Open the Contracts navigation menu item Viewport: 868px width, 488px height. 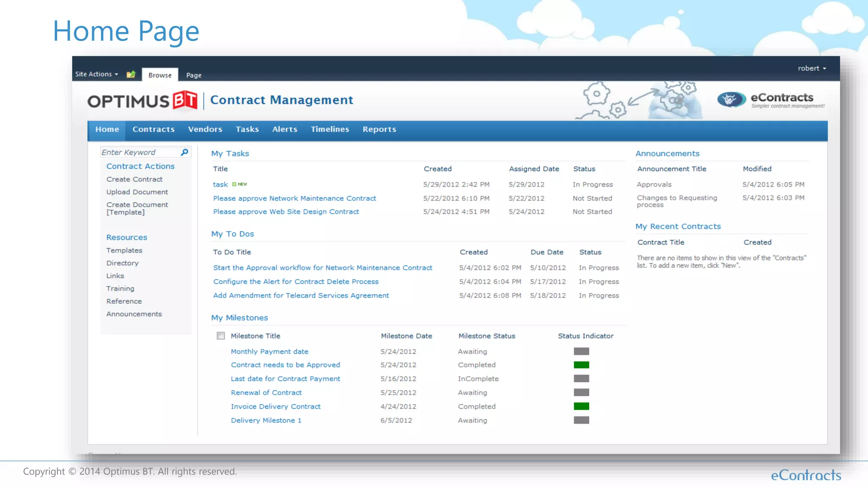point(153,129)
